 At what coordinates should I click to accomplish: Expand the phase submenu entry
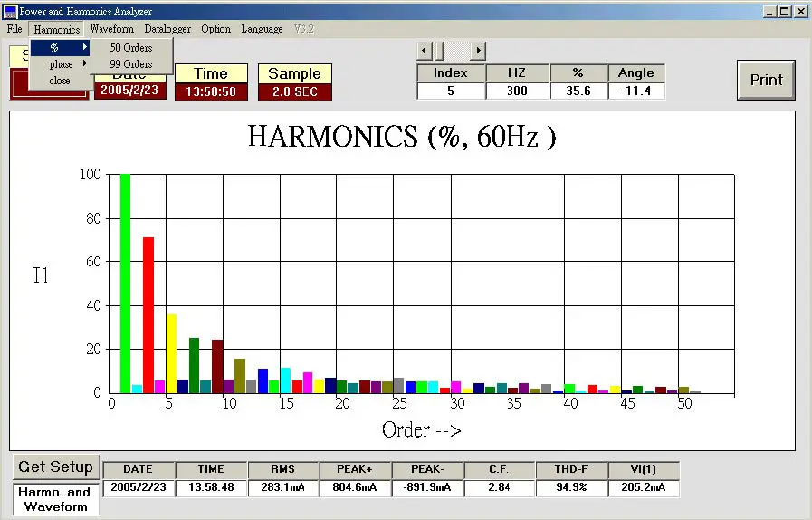(60, 64)
